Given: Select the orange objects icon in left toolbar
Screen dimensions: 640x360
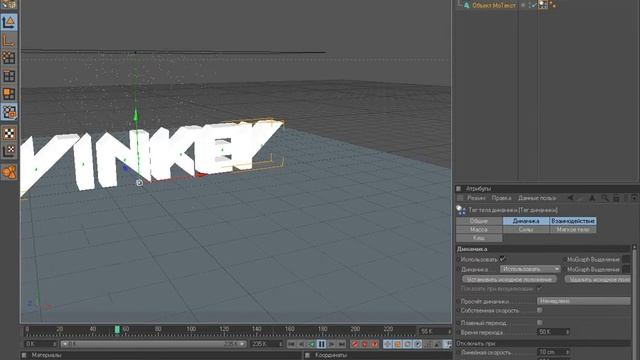Looking at the screenshot, I should pos(9,172).
